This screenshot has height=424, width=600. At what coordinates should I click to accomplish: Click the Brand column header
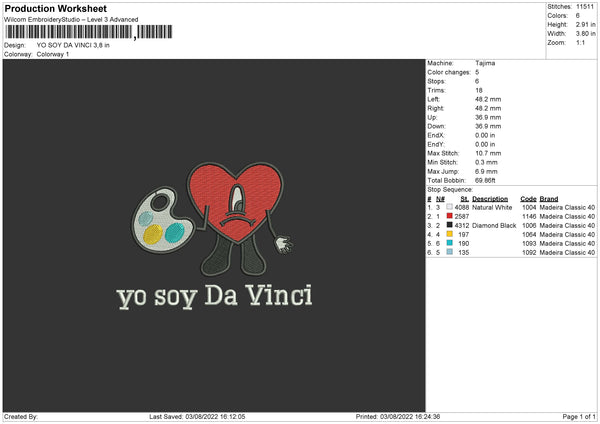pyautogui.click(x=549, y=199)
